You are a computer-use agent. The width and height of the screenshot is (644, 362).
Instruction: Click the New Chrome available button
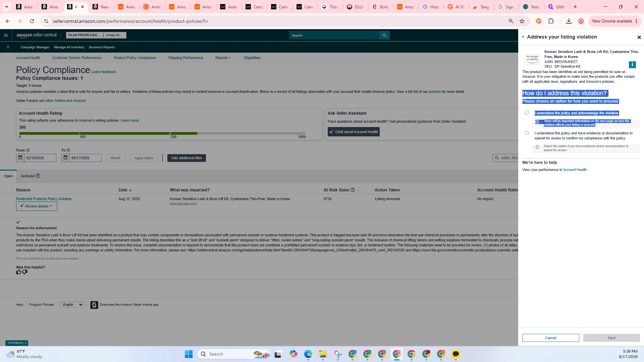click(x=615, y=21)
